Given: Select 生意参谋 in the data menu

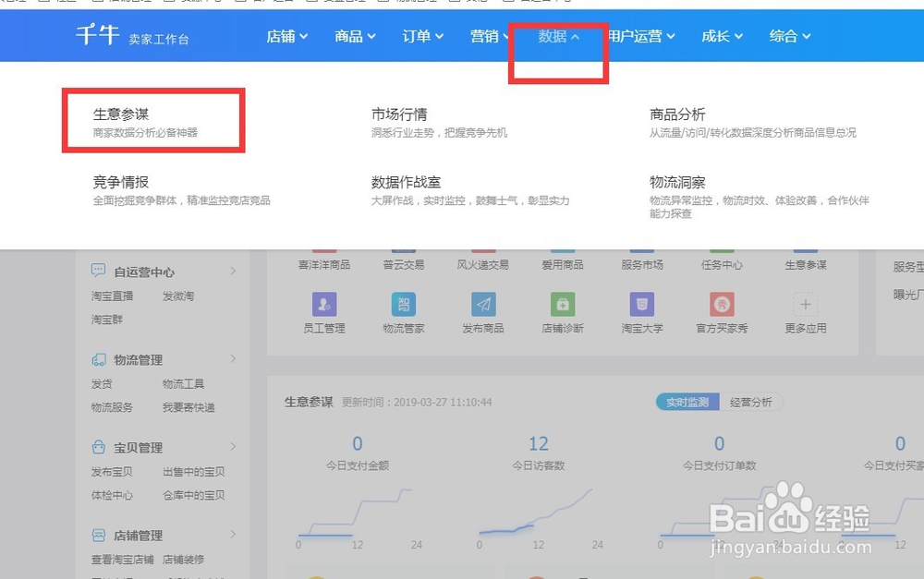Looking at the screenshot, I should pyautogui.click(x=121, y=115).
